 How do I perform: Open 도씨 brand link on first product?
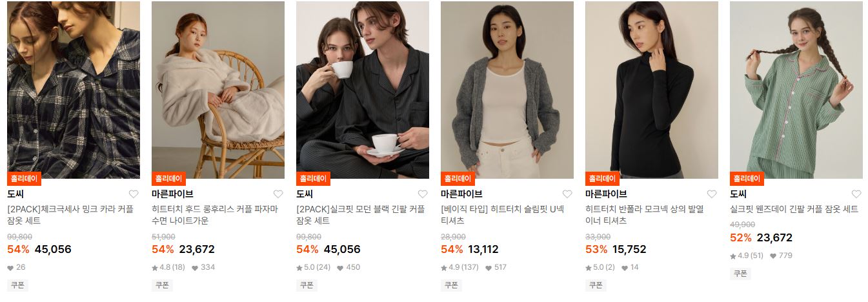pyautogui.click(x=15, y=194)
